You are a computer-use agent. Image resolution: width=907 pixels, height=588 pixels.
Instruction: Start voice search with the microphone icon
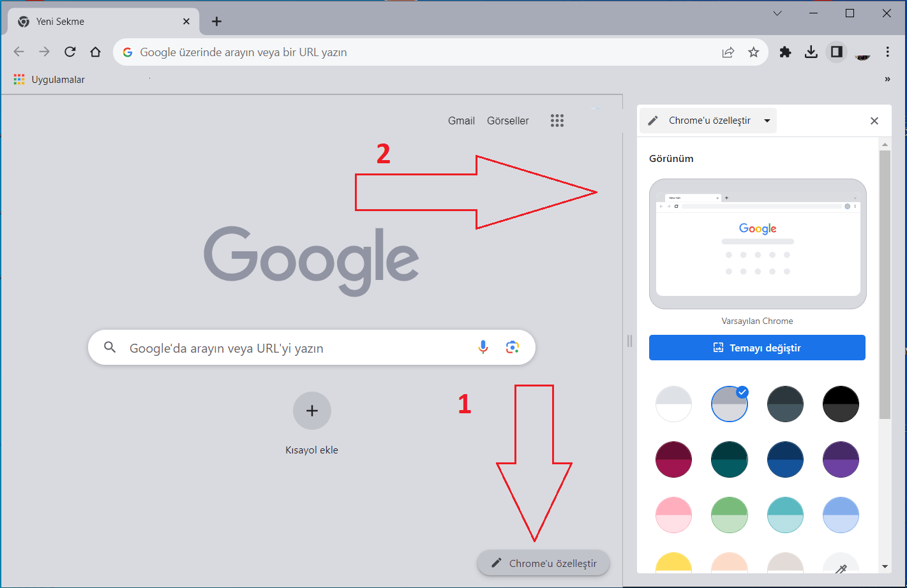pos(483,347)
